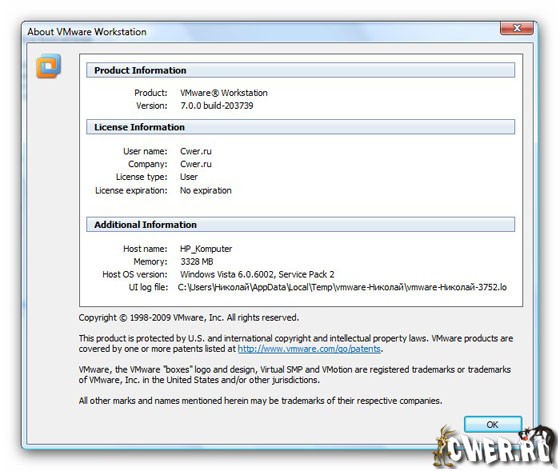Click the HP_Komputer host name value
560x471 pixels.
pyautogui.click(x=206, y=249)
